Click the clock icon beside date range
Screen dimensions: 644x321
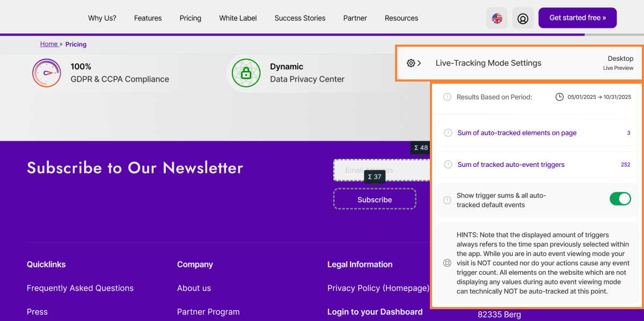[559, 97]
